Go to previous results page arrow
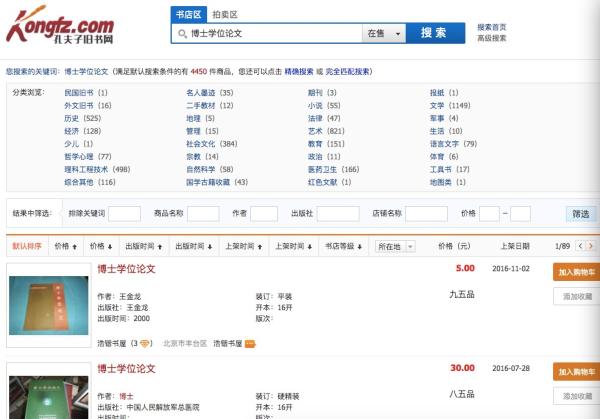The image size is (600, 419). pos(579,246)
